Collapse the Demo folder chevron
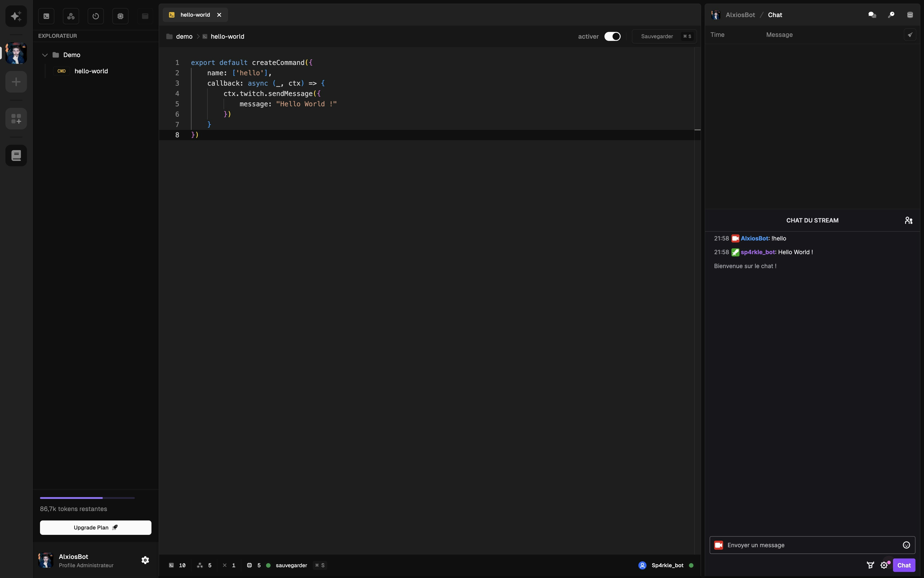924x578 pixels. (x=45, y=55)
